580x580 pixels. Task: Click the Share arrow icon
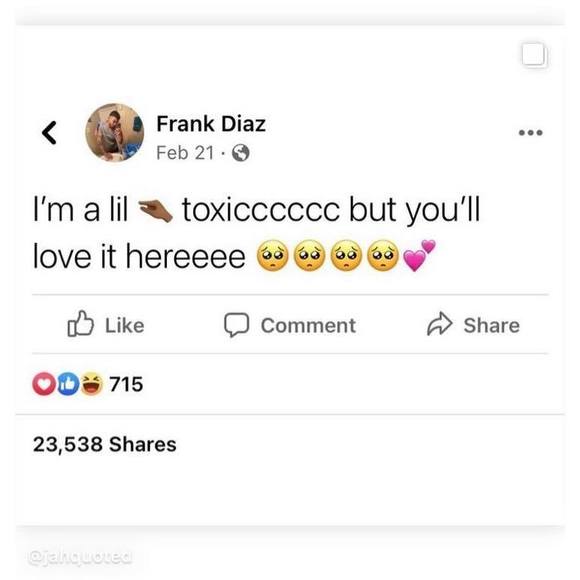440,324
